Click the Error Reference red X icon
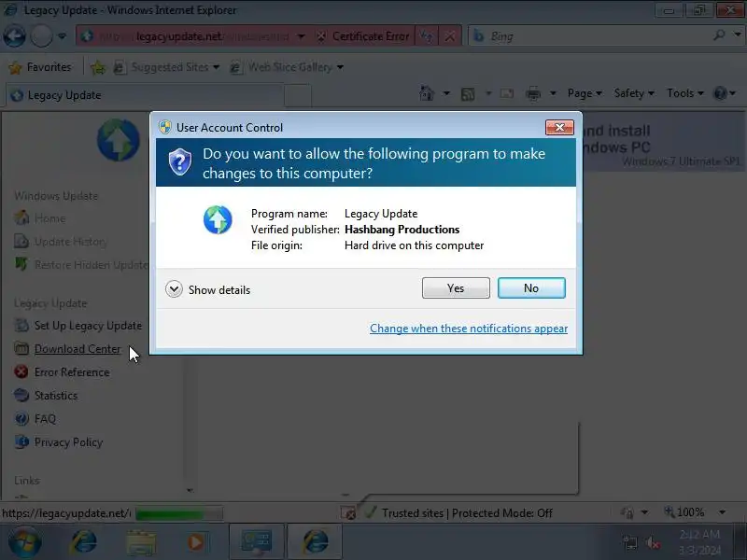The width and height of the screenshot is (747, 560). click(21, 371)
